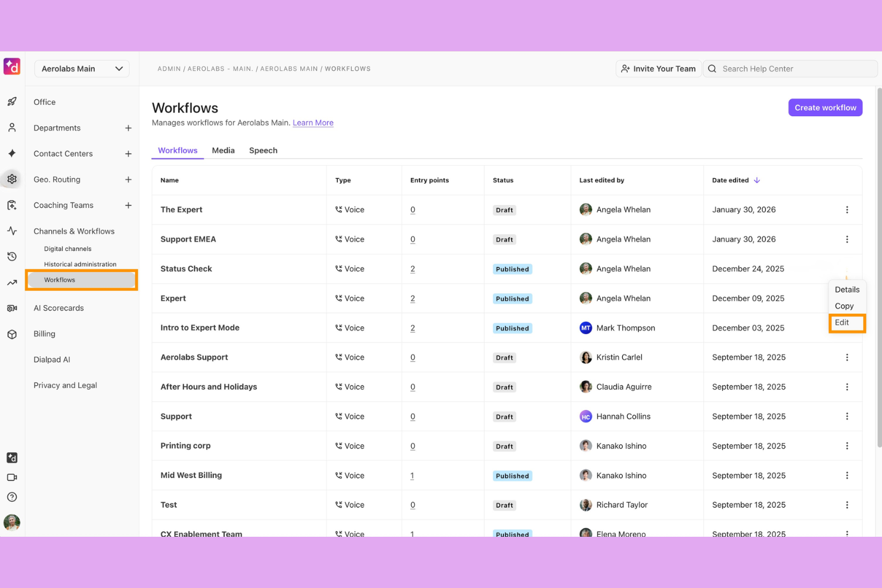Open the box icon in the left rail
This screenshot has width=882, height=588.
coord(12,334)
